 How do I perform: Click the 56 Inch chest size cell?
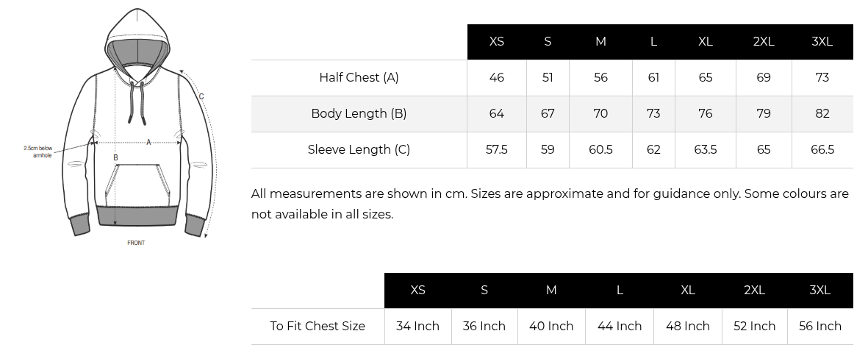pos(820,326)
